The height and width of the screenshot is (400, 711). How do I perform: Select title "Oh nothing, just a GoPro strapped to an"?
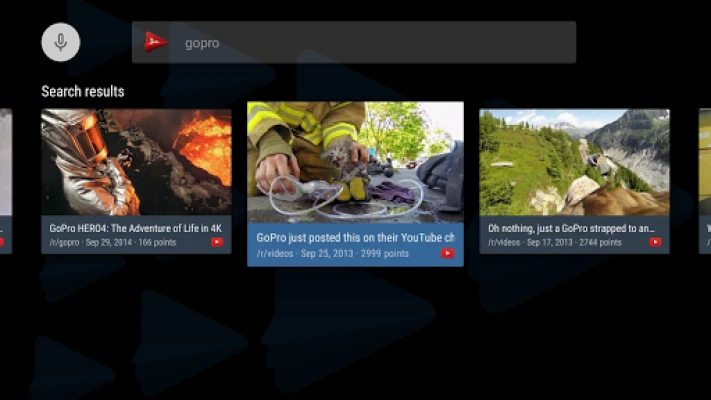pos(571,228)
